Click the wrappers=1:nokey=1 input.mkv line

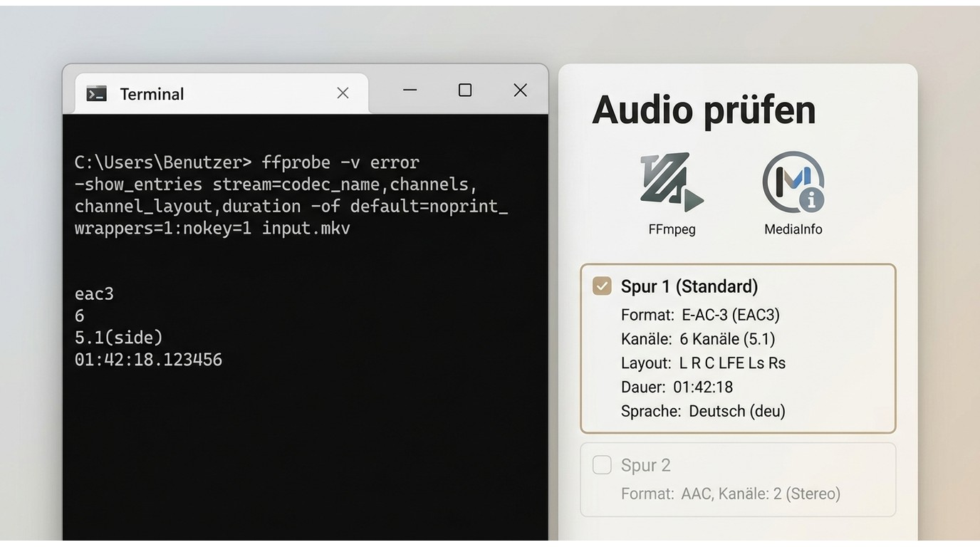coord(212,229)
